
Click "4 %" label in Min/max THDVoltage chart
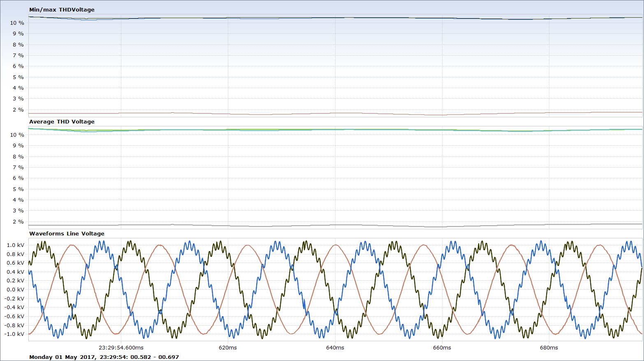point(18,88)
